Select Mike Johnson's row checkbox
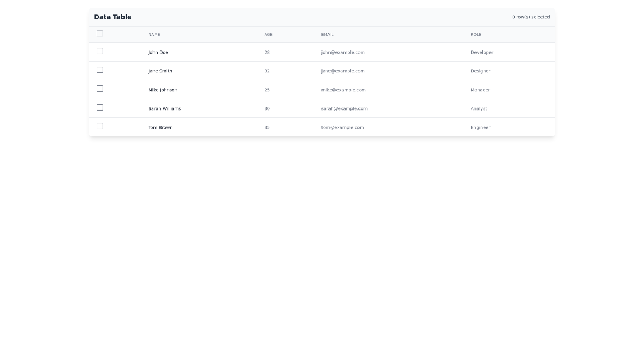The width and height of the screenshot is (644, 338). click(100, 88)
